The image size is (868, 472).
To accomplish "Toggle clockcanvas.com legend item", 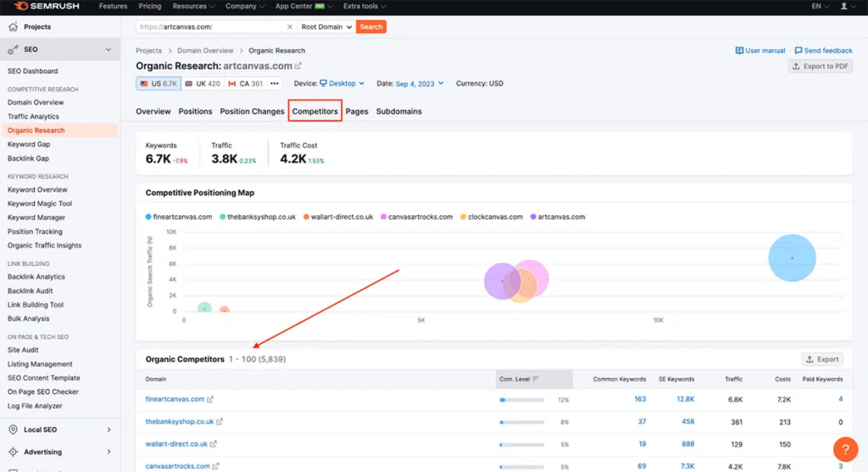I will click(491, 217).
